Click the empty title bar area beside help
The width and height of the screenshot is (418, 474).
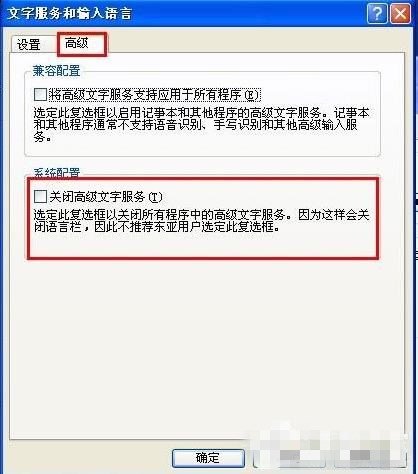point(248,14)
